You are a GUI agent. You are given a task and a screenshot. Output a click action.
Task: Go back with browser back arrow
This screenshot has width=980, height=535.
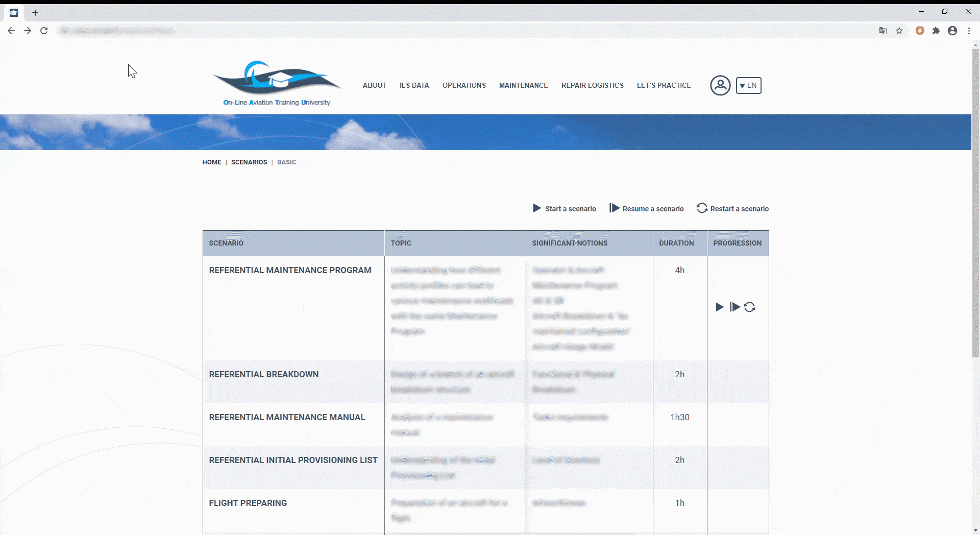click(x=11, y=31)
